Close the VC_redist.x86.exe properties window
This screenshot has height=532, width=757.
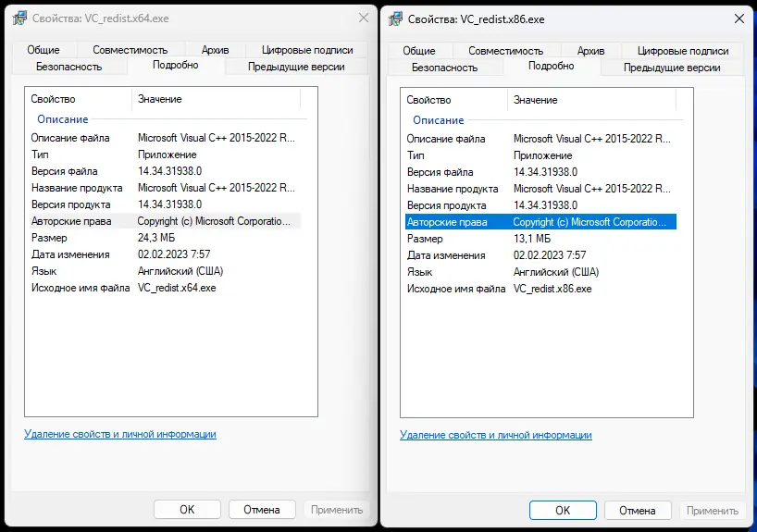[x=738, y=19]
